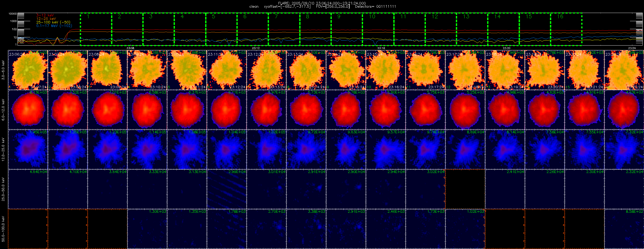Open the red image labeled 6.58E+03

point(147,110)
